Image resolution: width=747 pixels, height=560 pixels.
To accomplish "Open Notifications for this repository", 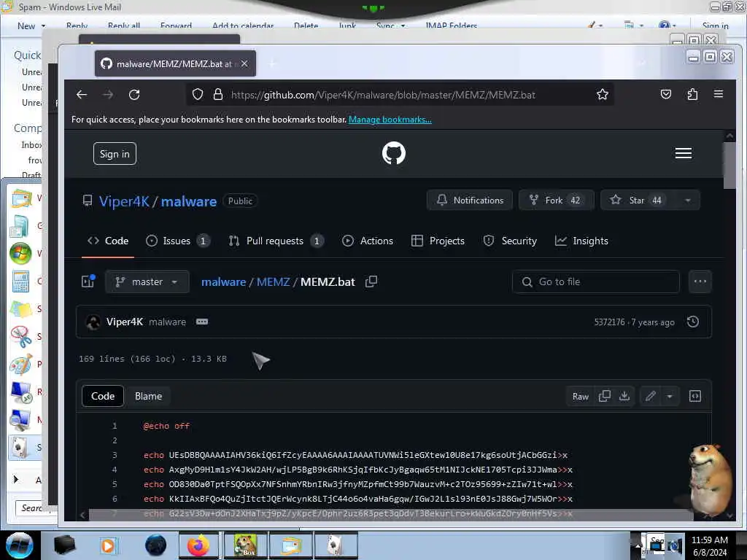I will point(469,200).
